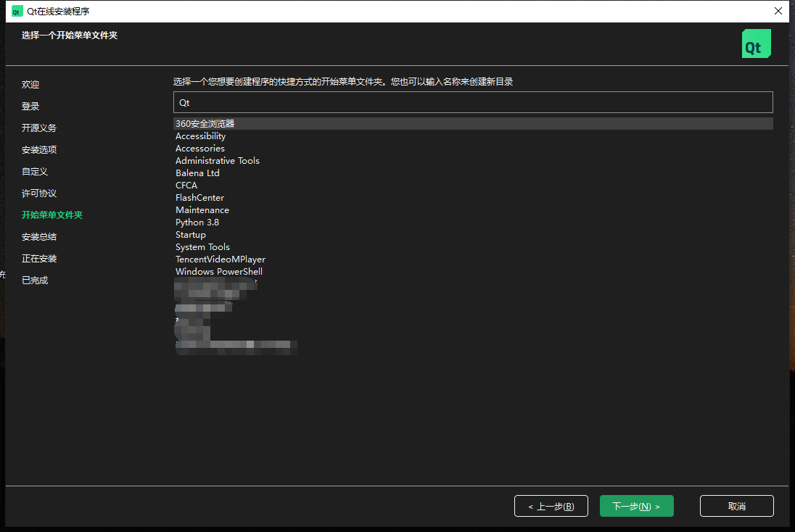Choose the Administrative Tools folder

[218, 161]
